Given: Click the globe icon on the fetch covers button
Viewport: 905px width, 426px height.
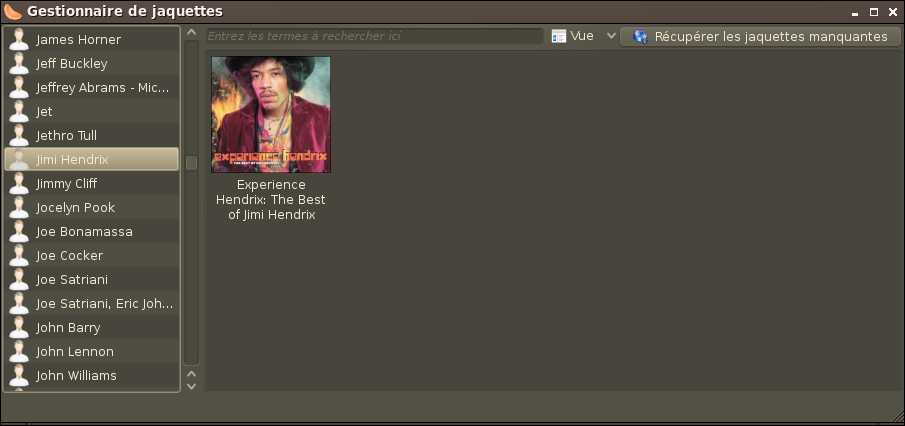Looking at the screenshot, I should click(x=641, y=37).
